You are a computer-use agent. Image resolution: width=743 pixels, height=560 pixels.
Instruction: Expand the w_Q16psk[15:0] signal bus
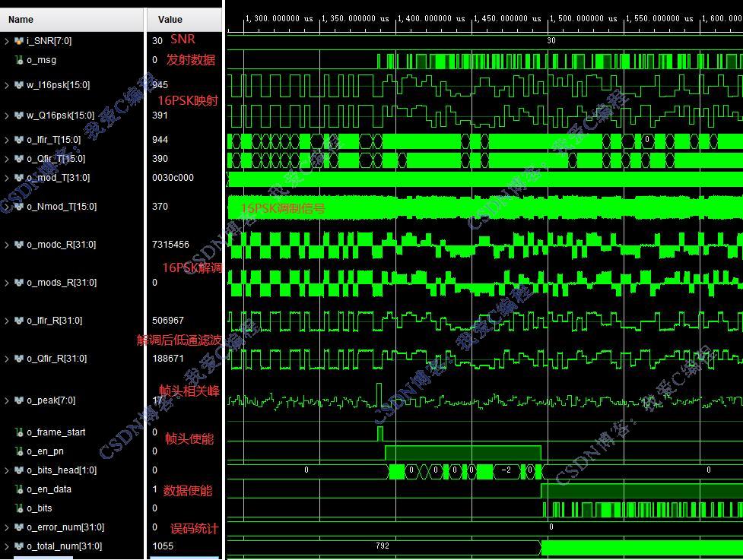7,115
